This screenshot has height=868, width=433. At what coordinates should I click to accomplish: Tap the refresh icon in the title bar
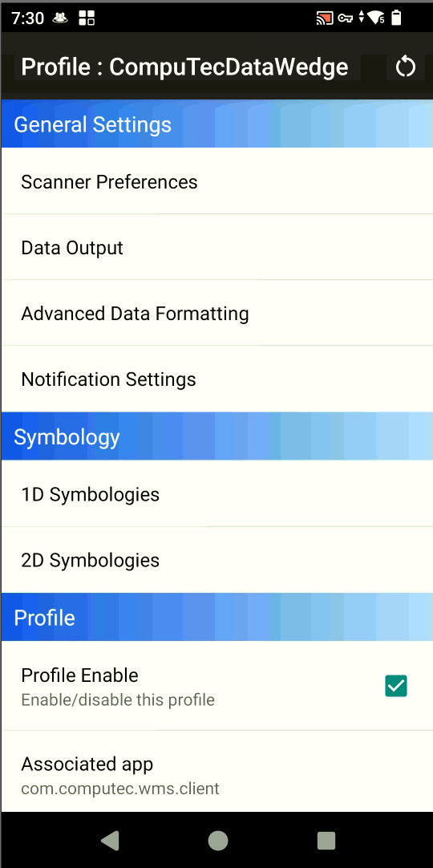click(x=405, y=67)
